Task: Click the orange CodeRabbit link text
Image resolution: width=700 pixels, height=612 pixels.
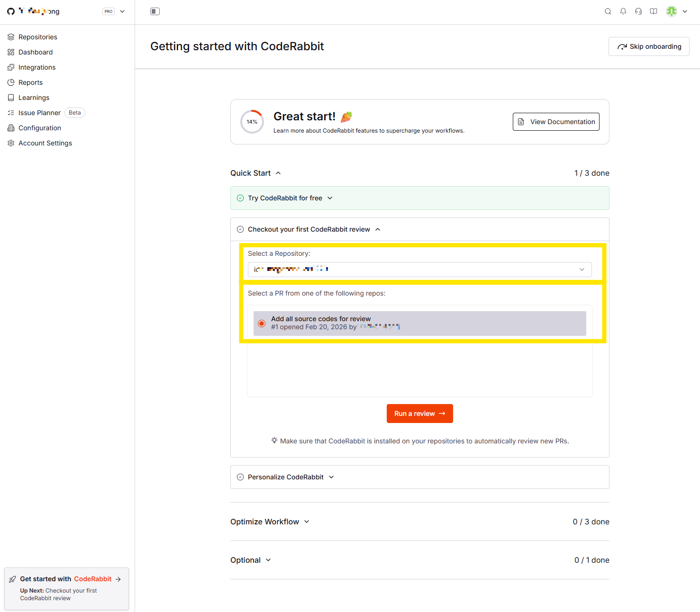Action: coord(93,579)
